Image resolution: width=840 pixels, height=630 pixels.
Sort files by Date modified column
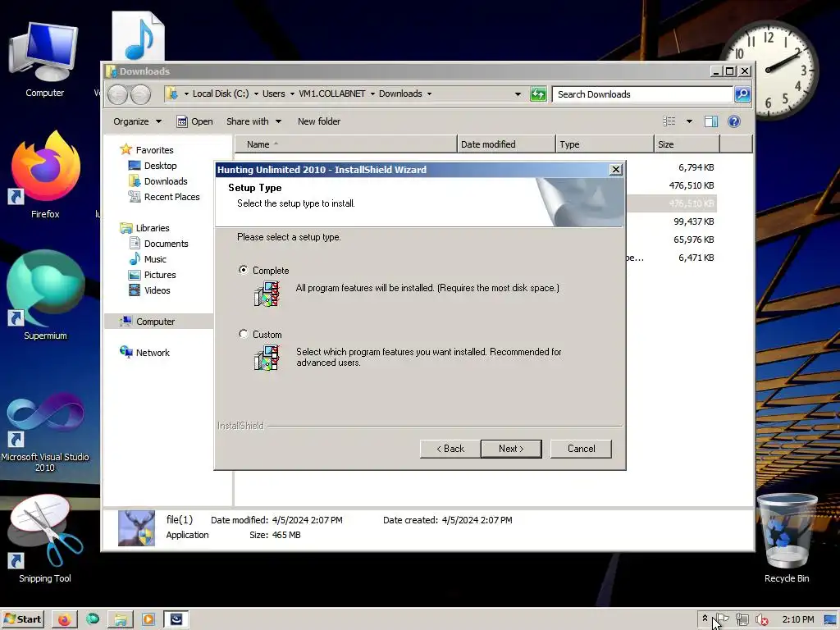pos(506,144)
